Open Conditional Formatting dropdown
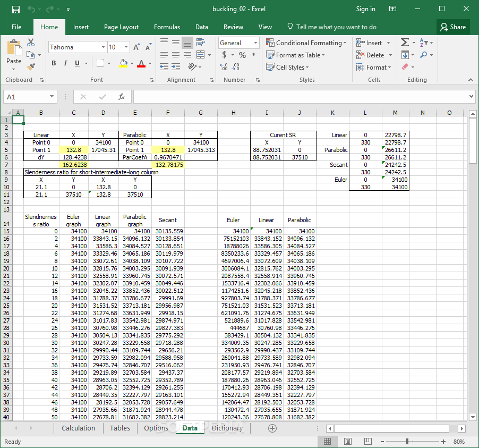479x448 pixels. point(306,43)
